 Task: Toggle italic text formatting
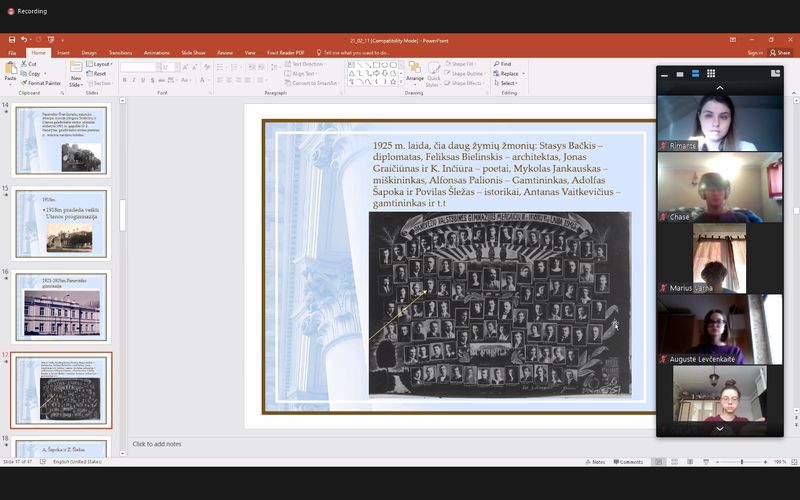[136, 79]
